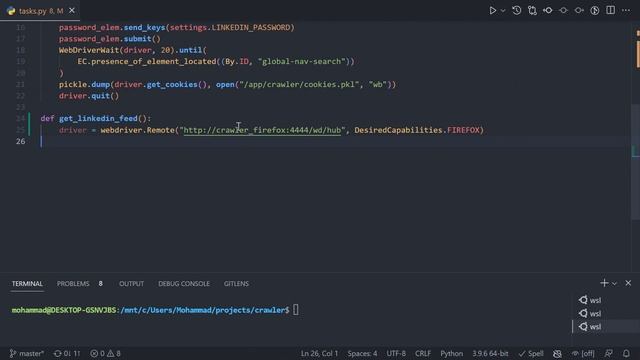The image size is (640, 360).
Task: Open file history clock icon
Action: coord(517,11)
